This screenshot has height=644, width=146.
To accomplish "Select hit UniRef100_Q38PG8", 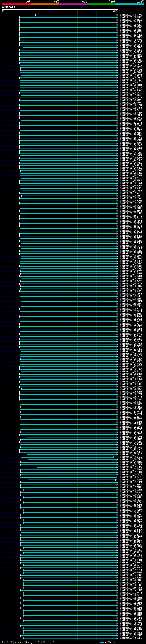I will coord(131,120).
